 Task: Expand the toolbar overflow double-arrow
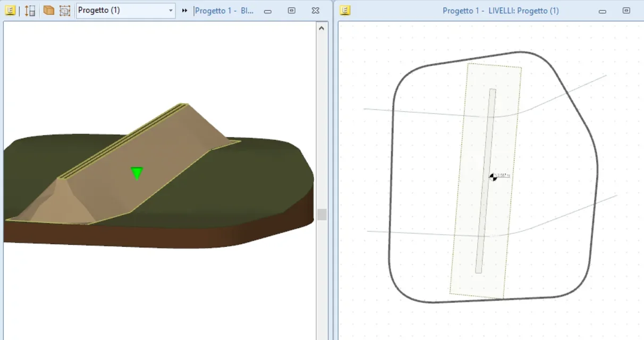[185, 11]
